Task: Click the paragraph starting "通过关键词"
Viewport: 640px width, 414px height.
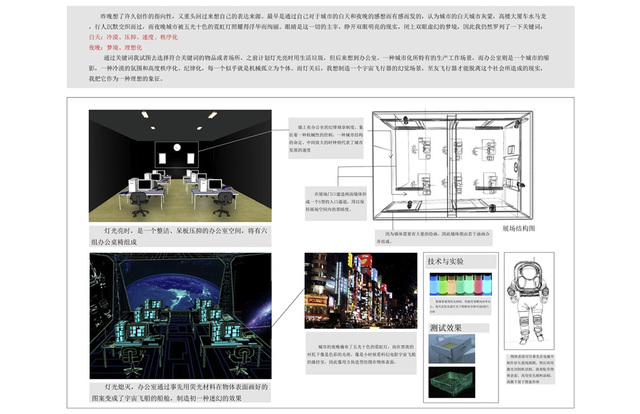Action: [319, 68]
